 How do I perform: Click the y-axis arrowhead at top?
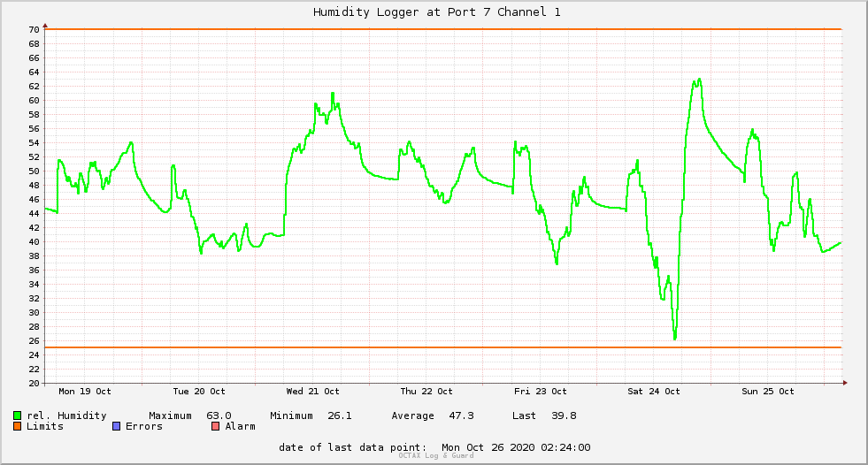(x=45, y=26)
